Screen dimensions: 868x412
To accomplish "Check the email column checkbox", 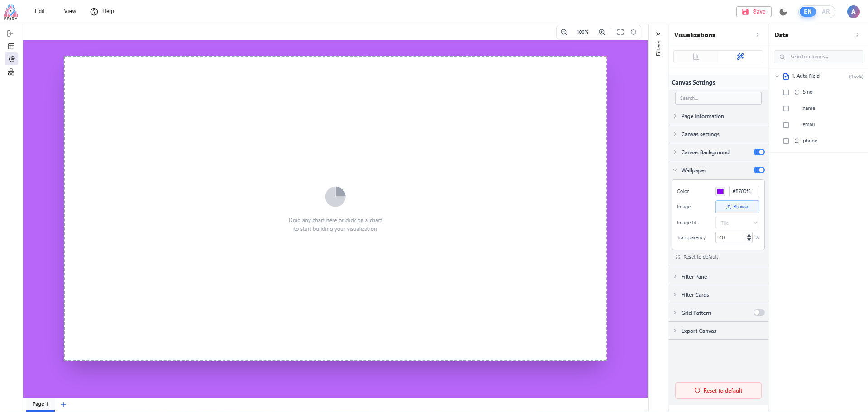I will pyautogui.click(x=786, y=125).
